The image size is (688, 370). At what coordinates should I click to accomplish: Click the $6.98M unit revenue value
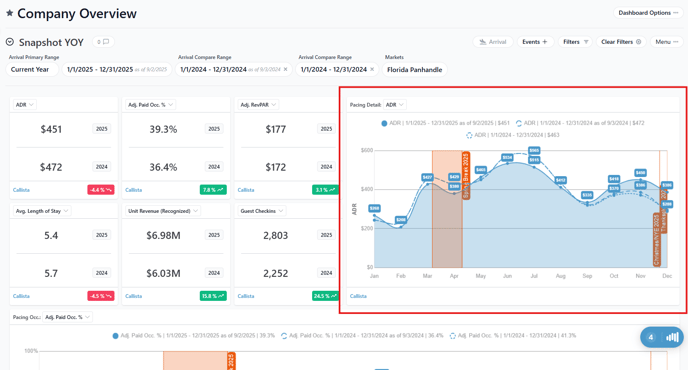click(163, 236)
